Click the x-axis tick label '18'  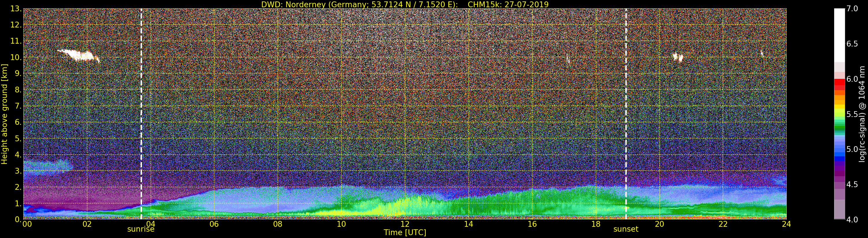point(596,224)
